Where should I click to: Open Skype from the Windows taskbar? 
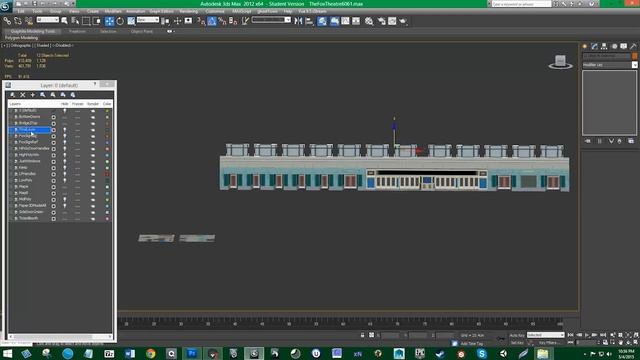(482, 353)
